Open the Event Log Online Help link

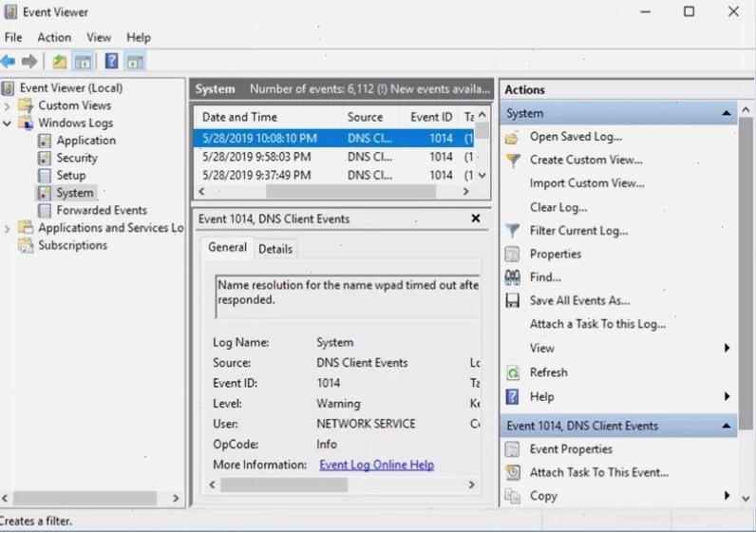[x=376, y=465]
